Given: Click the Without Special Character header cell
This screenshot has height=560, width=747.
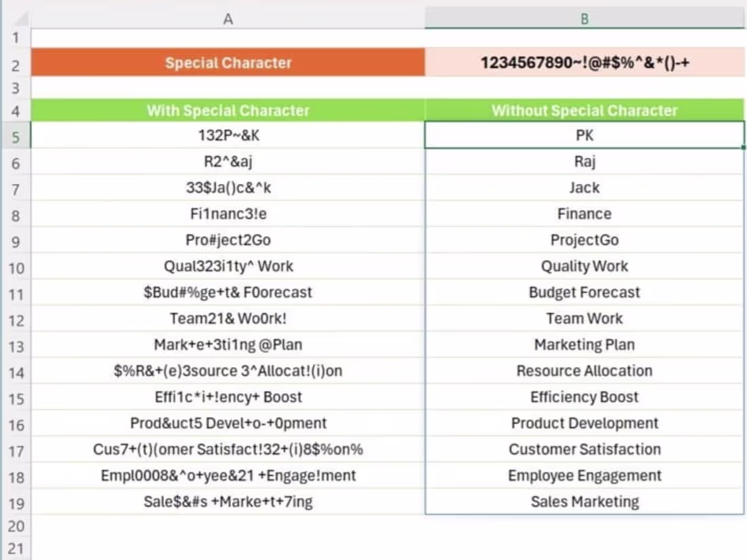Looking at the screenshot, I should pos(585,111).
